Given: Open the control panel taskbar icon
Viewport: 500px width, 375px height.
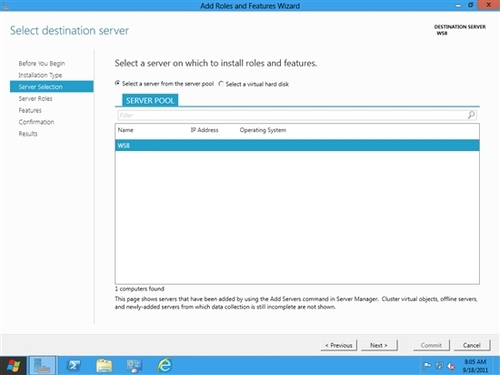Looking at the screenshot, I should pos(134,366).
